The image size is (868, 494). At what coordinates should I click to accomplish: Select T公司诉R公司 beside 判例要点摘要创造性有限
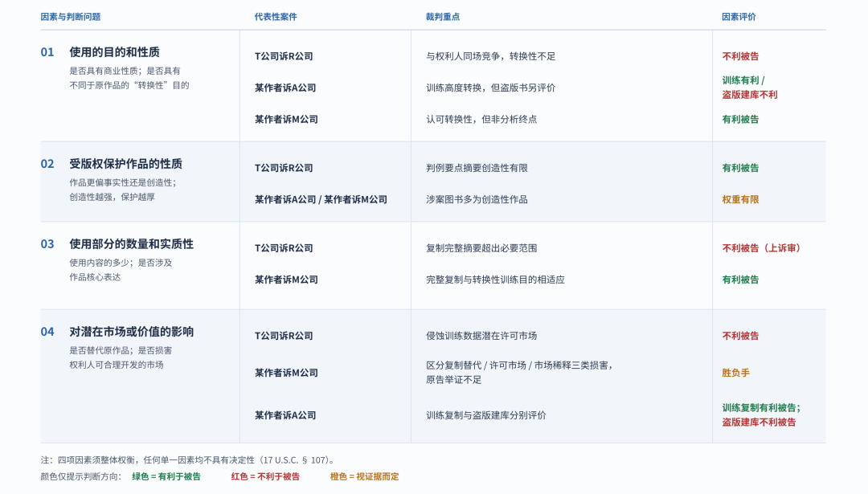pyautogui.click(x=284, y=168)
